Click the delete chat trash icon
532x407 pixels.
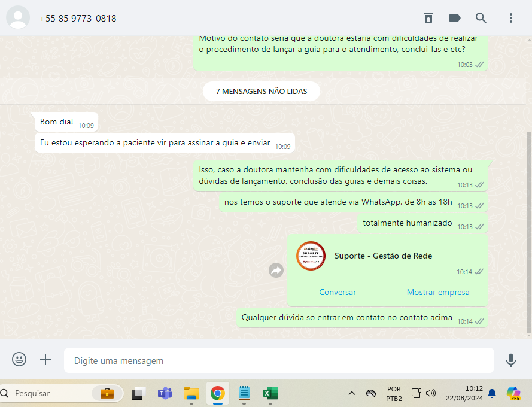(428, 18)
